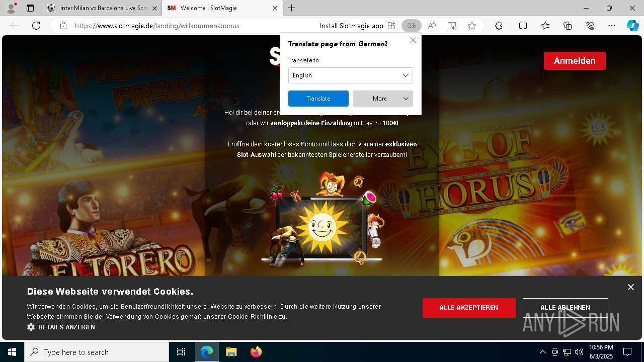Expand the More options arrow

[x=406, y=99]
